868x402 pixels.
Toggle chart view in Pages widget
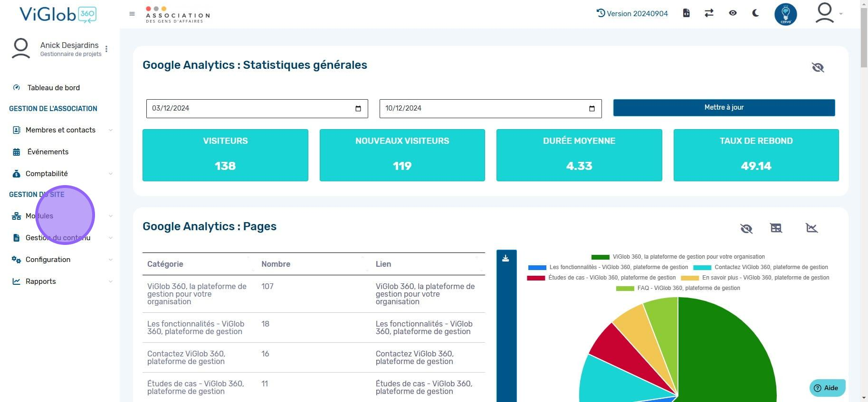pos(812,228)
